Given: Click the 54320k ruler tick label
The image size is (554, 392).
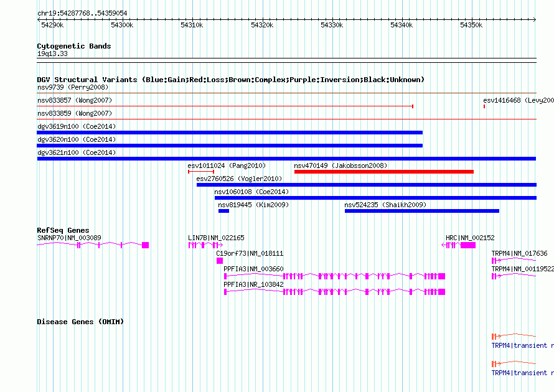Looking at the screenshot, I should [x=262, y=25].
